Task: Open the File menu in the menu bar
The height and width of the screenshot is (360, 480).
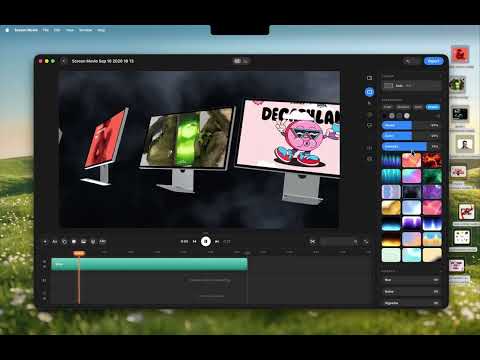Action: 46,30
